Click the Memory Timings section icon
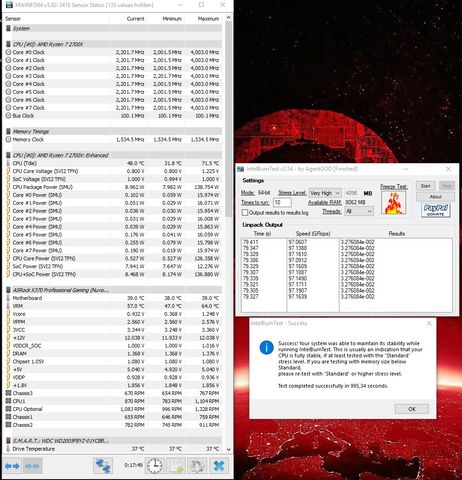The width and height of the screenshot is (462, 480). click(8, 131)
